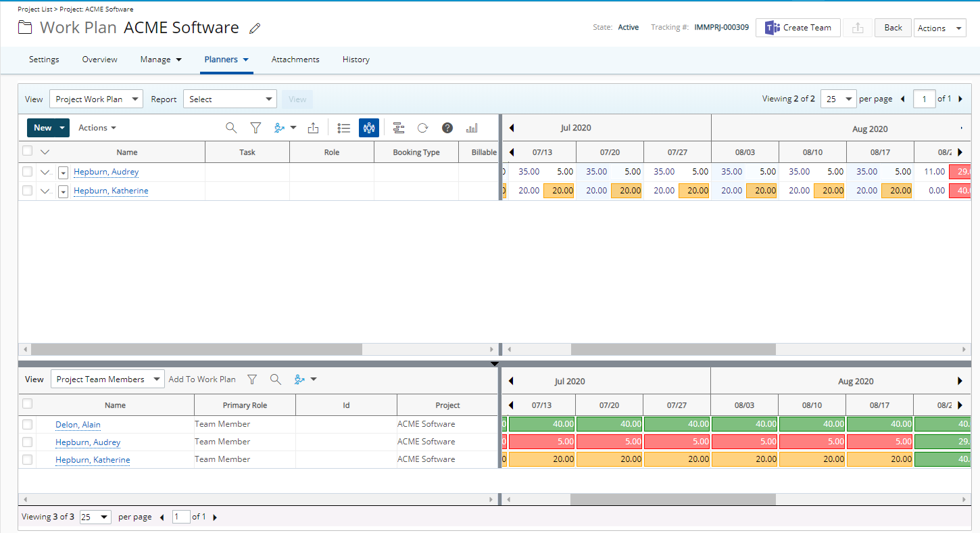Open the Project Work Plan view dropdown

[x=96, y=99]
